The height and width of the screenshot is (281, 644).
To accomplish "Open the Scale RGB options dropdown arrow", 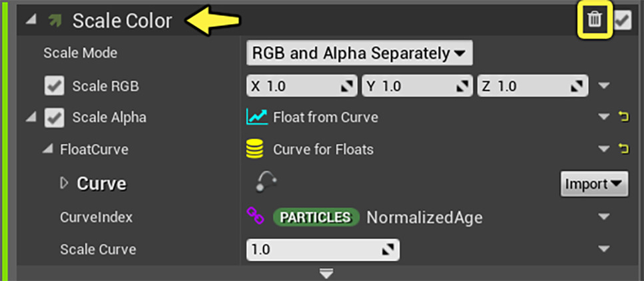I will click(x=604, y=85).
